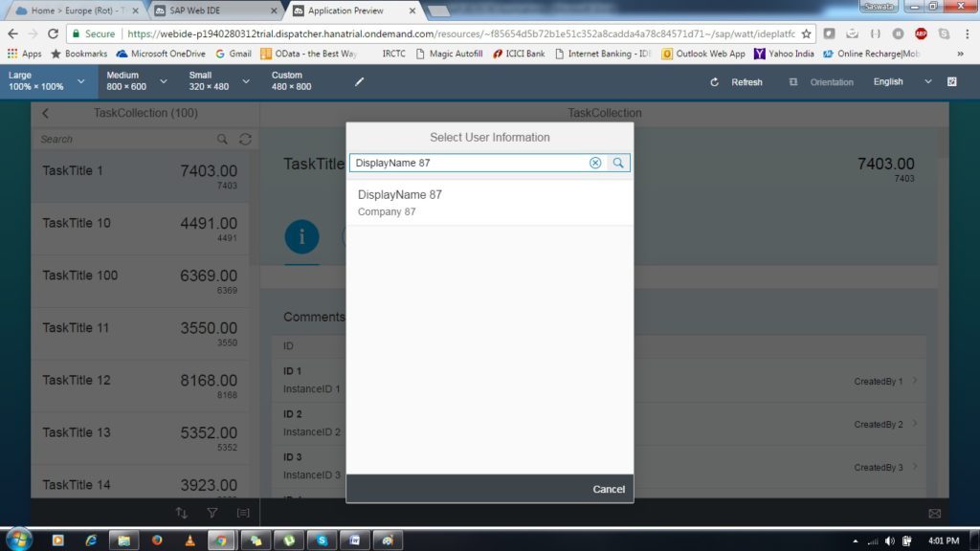Image resolution: width=980 pixels, height=551 pixels.
Task: Open Apps bookmarks shortcut
Action: pos(24,54)
